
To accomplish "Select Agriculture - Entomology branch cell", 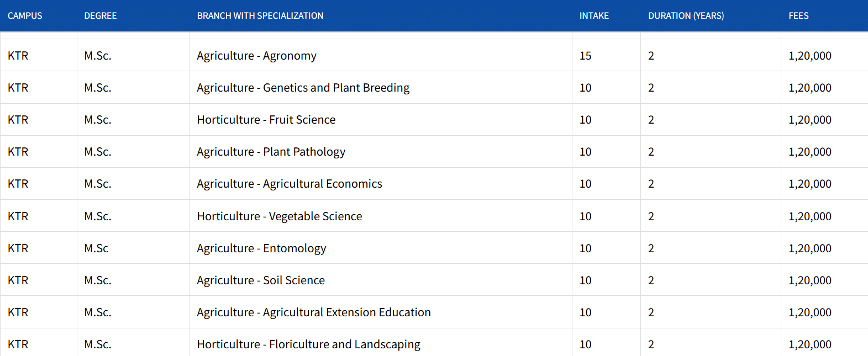I will 261,248.
